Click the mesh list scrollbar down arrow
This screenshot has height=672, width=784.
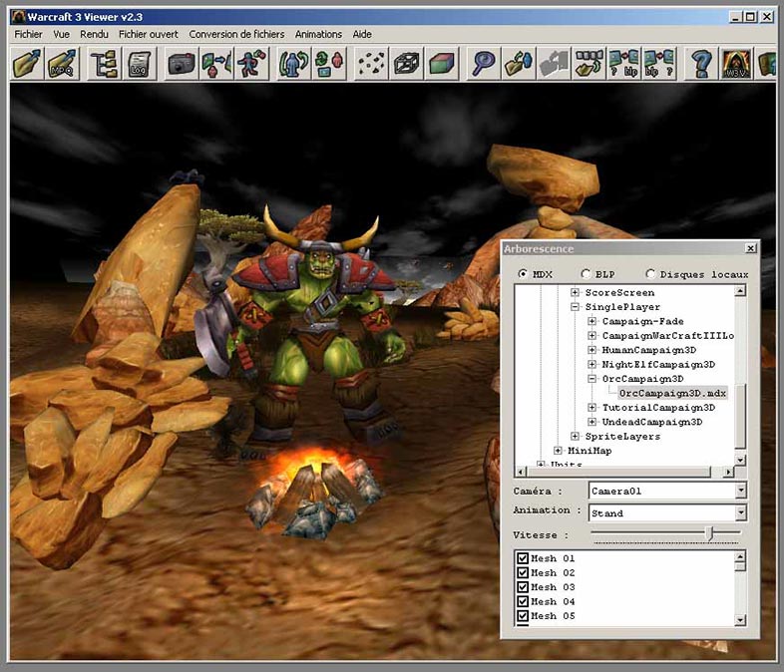[740, 620]
